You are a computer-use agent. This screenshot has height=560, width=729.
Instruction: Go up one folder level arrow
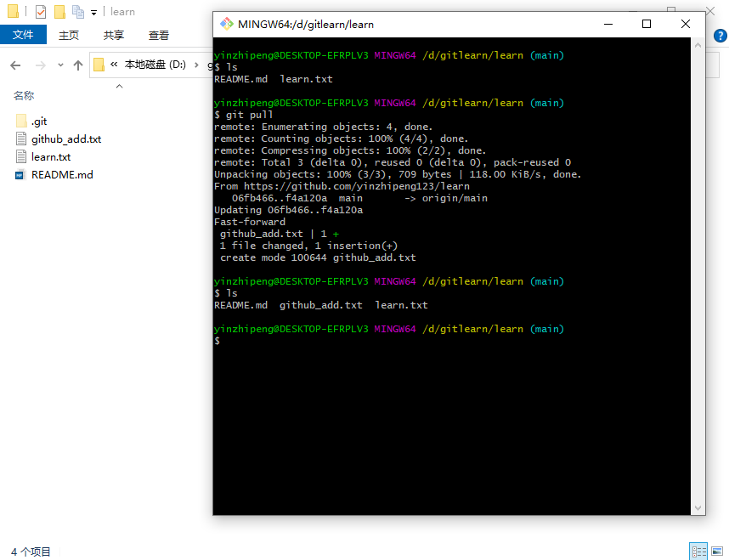(x=78, y=65)
